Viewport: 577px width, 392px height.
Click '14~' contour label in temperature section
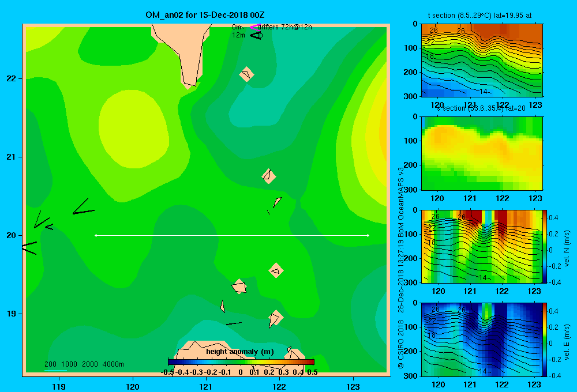485,92
